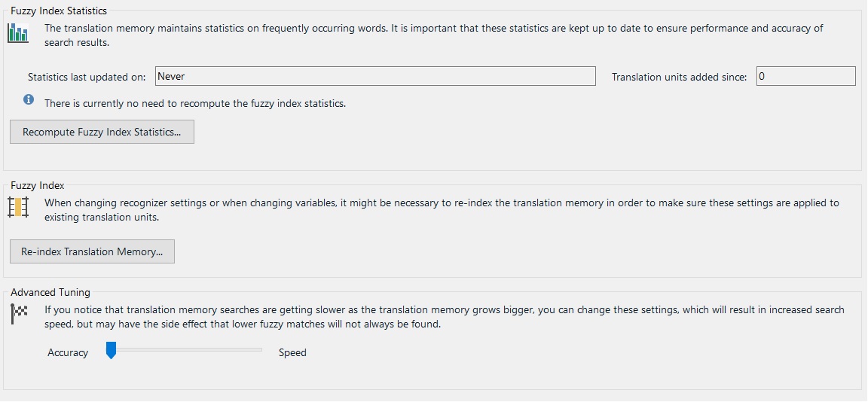Focus the Statistics last updated on field
The width and height of the screenshot is (868, 402).
click(375, 76)
